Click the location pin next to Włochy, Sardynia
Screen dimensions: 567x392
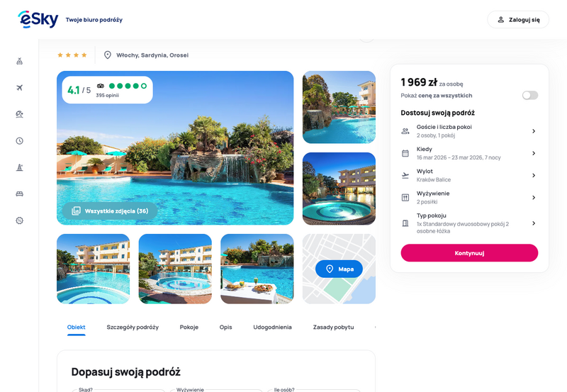point(108,55)
